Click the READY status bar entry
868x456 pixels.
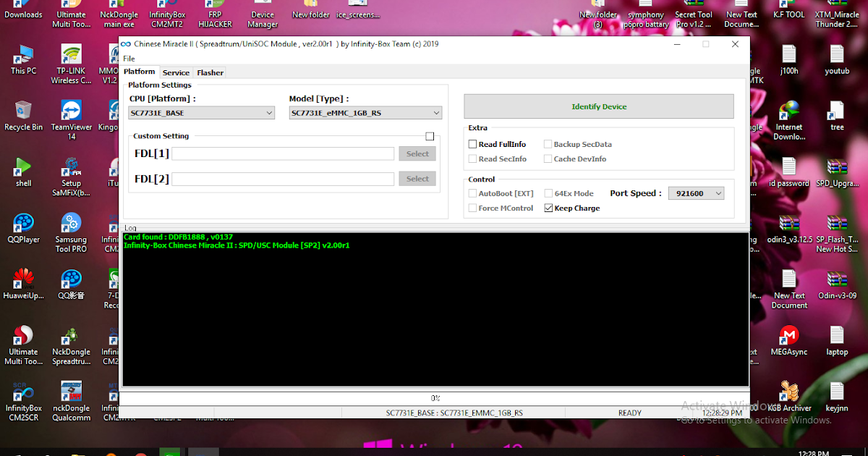(x=629, y=413)
